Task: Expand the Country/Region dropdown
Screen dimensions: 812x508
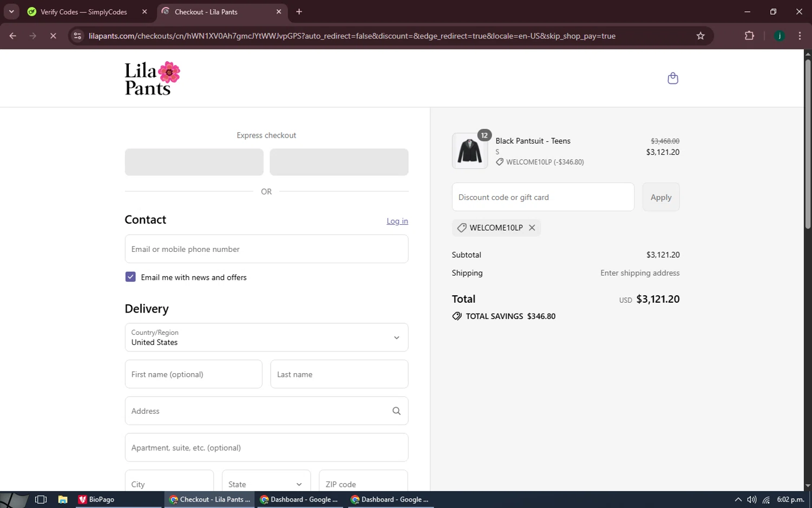Action: click(x=266, y=337)
